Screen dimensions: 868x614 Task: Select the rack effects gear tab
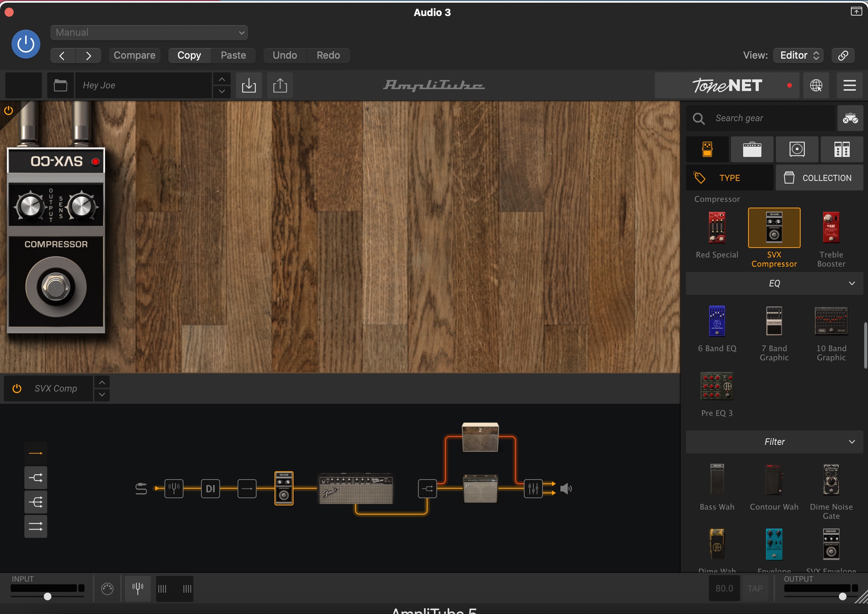[842, 149]
